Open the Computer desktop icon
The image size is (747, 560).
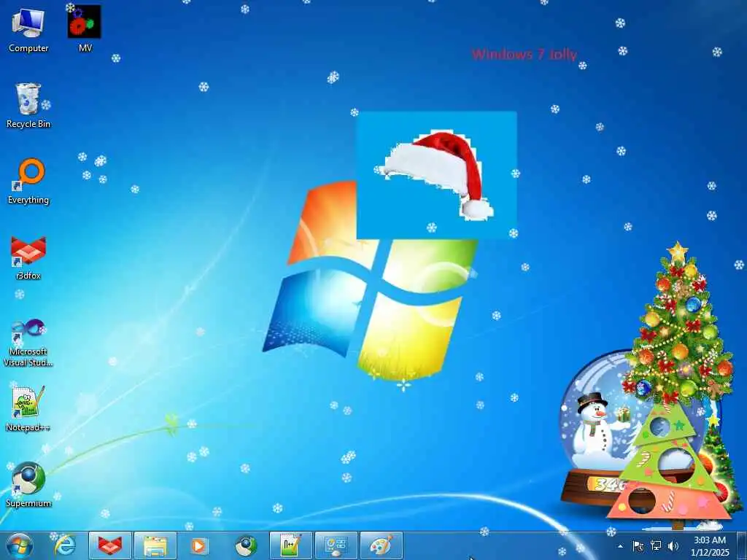(x=28, y=29)
